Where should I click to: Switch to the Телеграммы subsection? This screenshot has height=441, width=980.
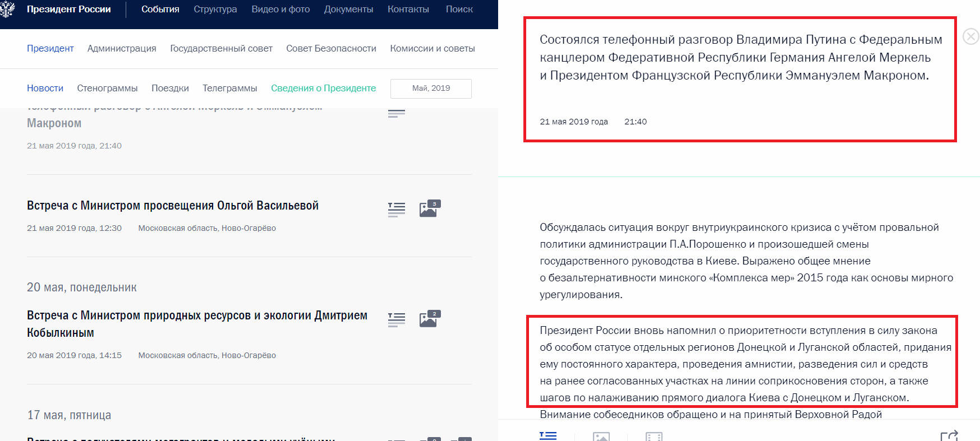pyautogui.click(x=230, y=89)
